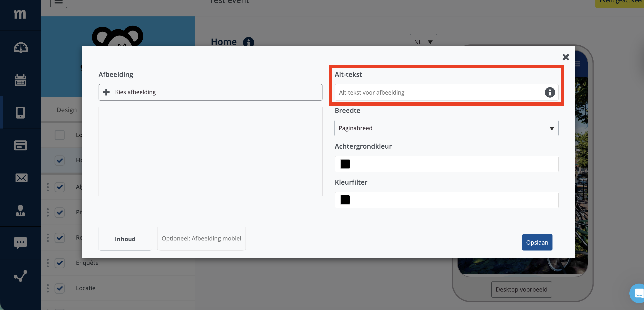Image resolution: width=644 pixels, height=310 pixels.
Task: Click the Enquête row label
Action: [x=87, y=263]
